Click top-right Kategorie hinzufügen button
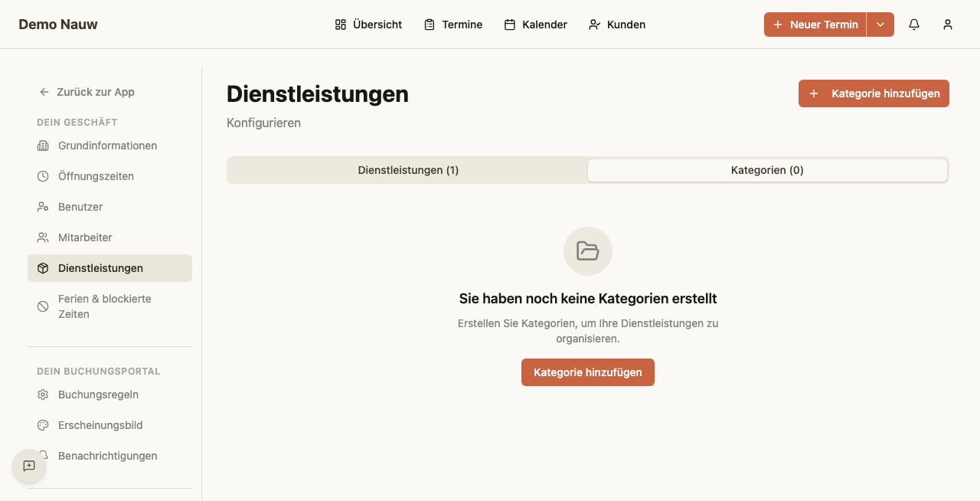 click(874, 93)
